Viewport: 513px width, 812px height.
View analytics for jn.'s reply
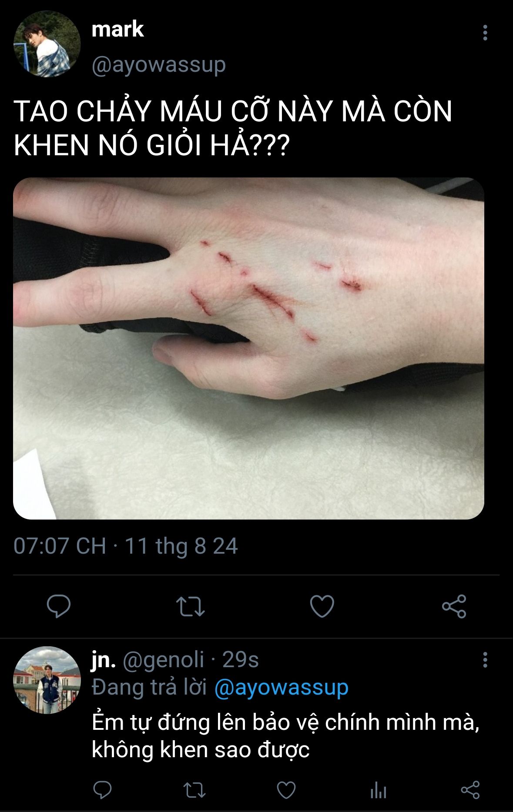tap(378, 790)
